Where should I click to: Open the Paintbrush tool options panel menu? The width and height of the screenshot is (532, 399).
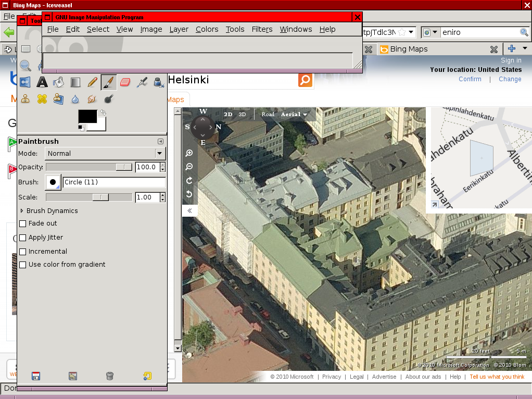click(160, 141)
